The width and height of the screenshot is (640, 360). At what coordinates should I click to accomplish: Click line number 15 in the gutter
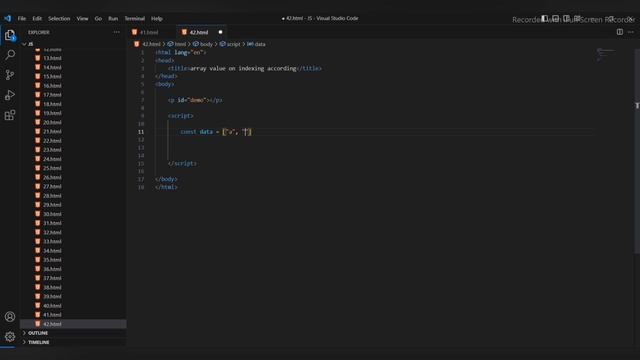(141, 163)
